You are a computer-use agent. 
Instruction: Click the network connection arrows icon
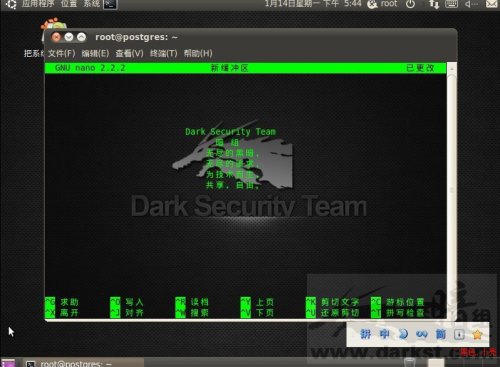[434, 4]
